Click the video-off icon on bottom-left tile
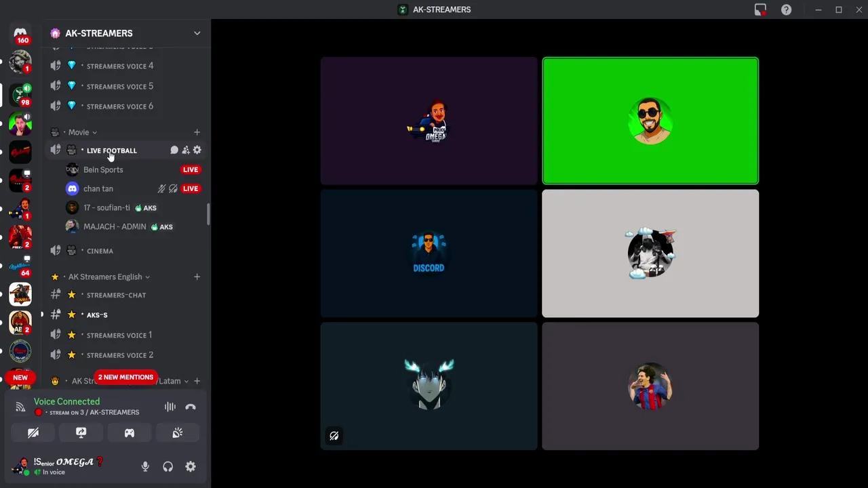This screenshot has width=868, height=488. [x=334, y=436]
